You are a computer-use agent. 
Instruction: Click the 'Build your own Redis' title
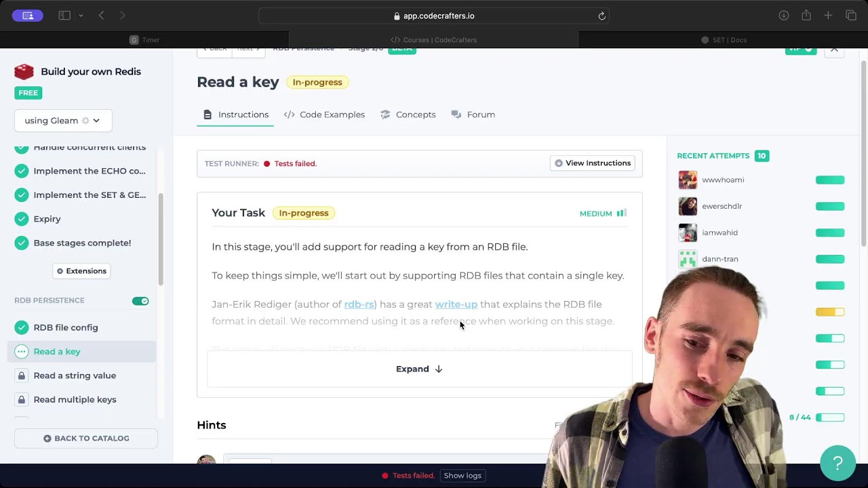pos(91,71)
